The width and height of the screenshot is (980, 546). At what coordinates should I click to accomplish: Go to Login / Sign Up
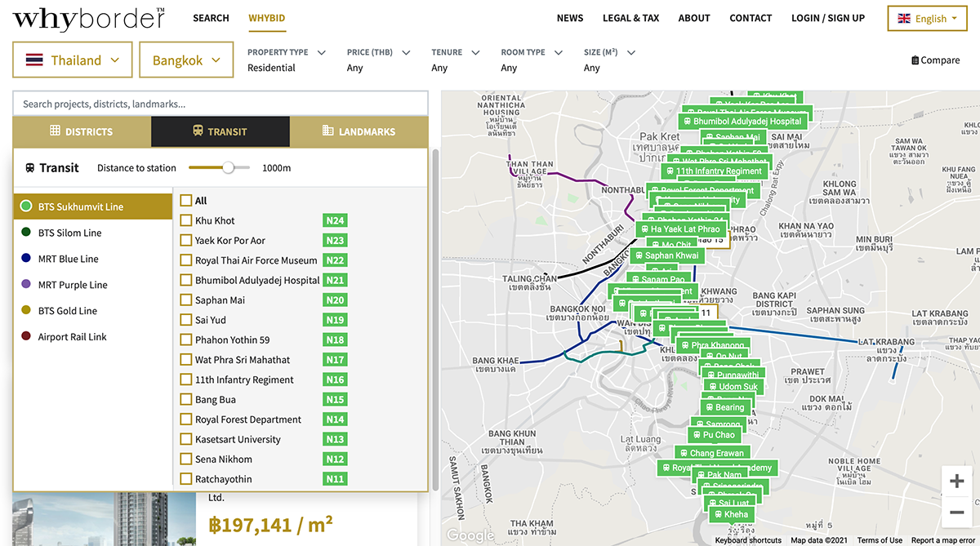pos(827,18)
